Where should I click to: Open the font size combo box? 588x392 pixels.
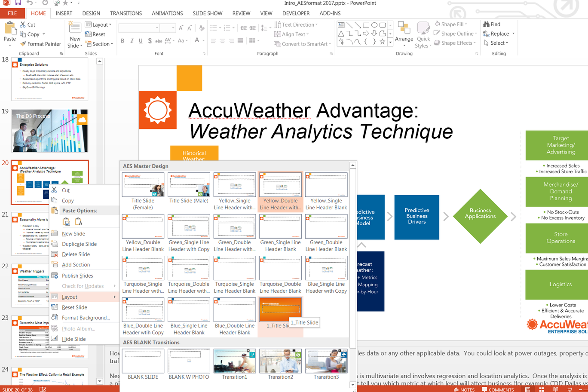(x=168, y=28)
